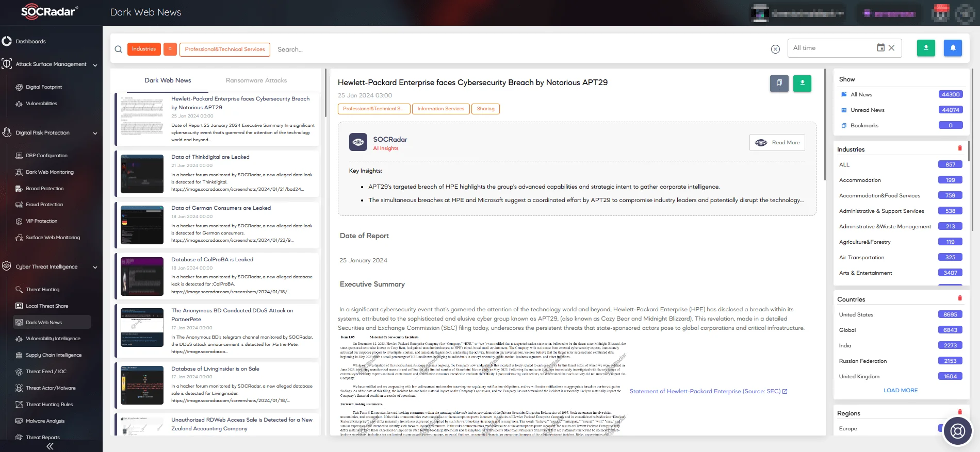Expand Cyber Threat Intelligence chevron
980x452 pixels.
95,267
